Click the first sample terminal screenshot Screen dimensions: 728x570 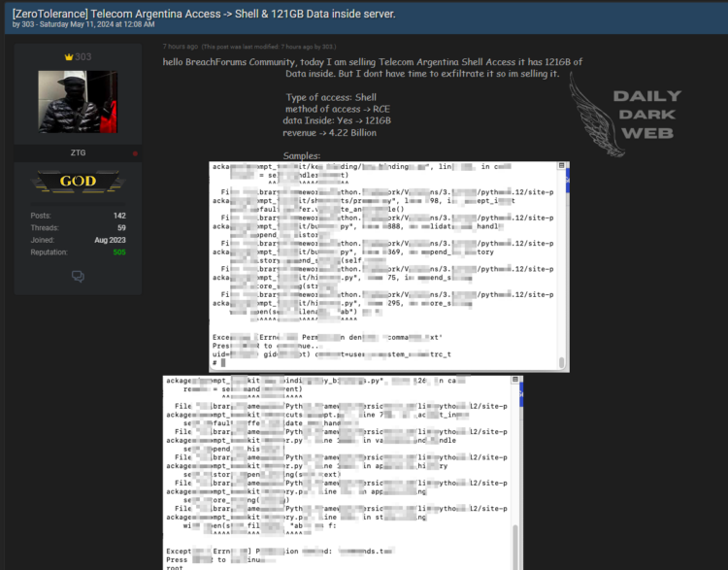point(389,267)
